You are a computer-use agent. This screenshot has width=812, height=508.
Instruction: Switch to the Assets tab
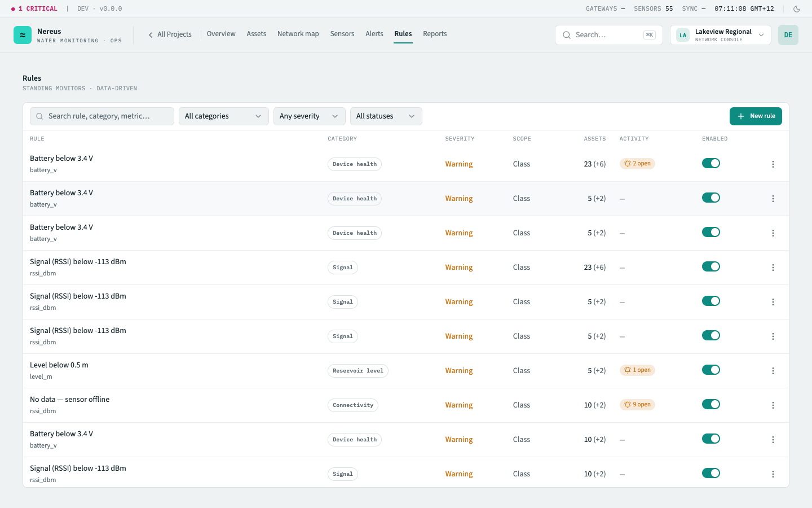(x=257, y=34)
